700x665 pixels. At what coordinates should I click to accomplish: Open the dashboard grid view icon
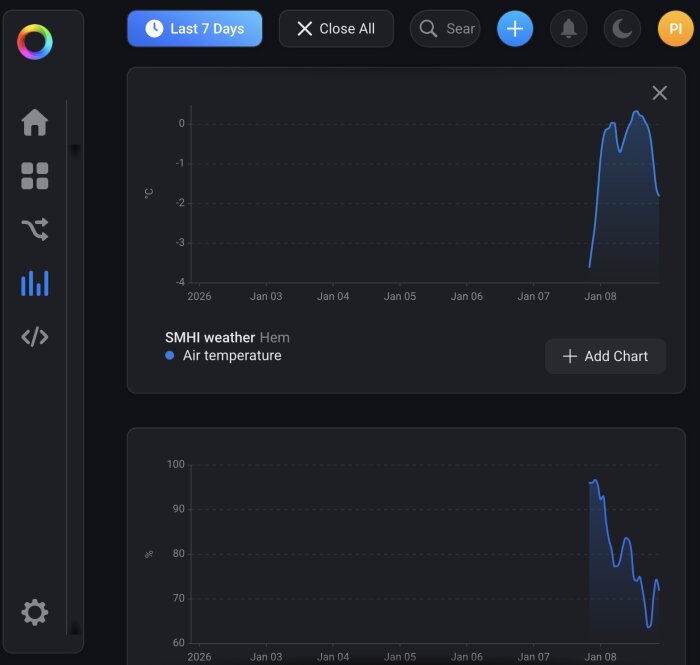tap(34, 176)
